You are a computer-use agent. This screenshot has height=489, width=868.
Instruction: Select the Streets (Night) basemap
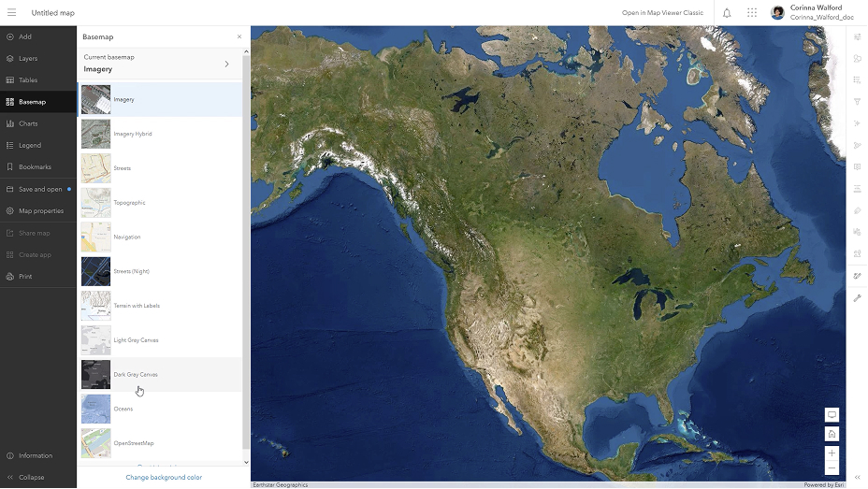(160, 271)
